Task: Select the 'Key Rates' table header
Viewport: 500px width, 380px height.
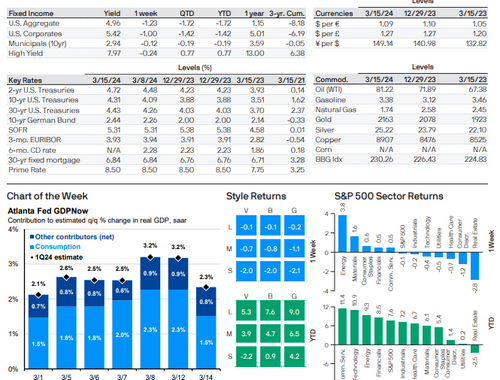Action: point(25,80)
